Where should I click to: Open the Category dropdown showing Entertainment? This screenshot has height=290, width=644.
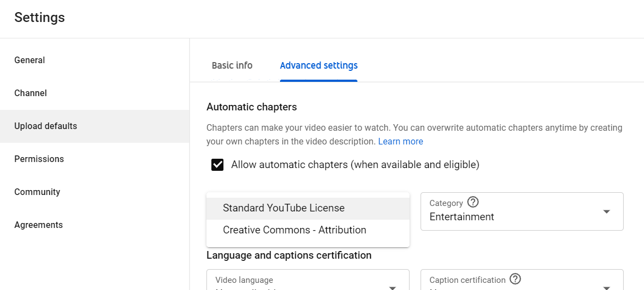pyautogui.click(x=522, y=211)
